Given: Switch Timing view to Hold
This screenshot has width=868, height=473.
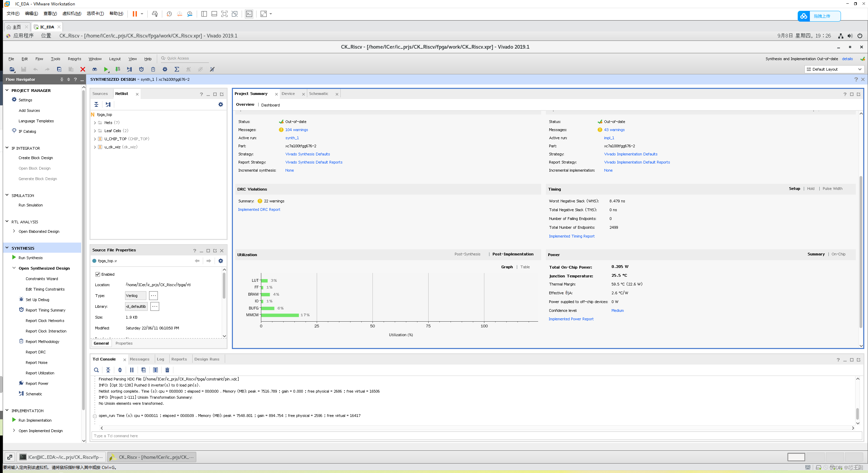Looking at the screenshot, I should pos(811,189).
